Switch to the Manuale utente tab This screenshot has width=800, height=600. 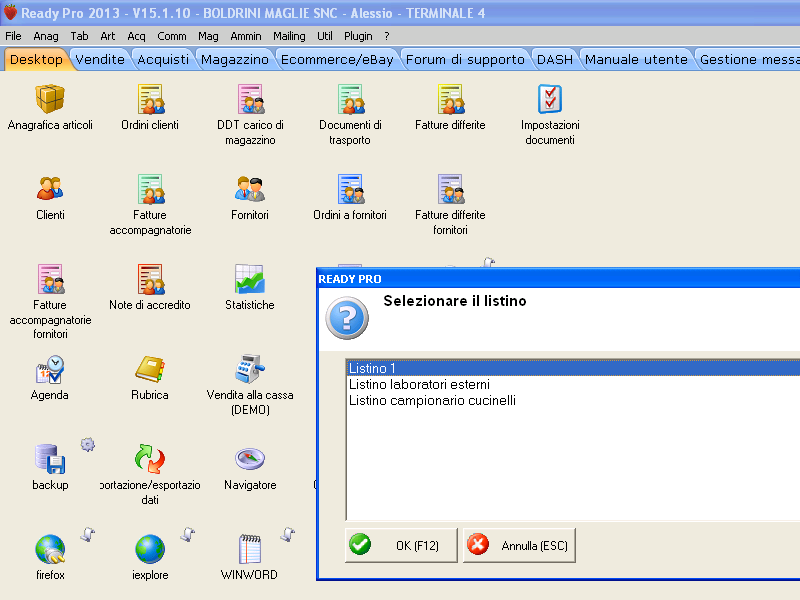click(636, 59)
